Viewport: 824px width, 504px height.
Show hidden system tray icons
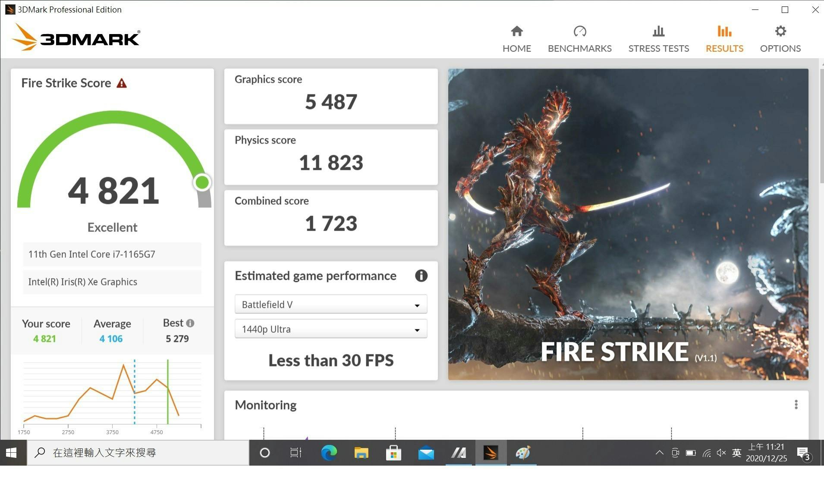tap(659, 453)
